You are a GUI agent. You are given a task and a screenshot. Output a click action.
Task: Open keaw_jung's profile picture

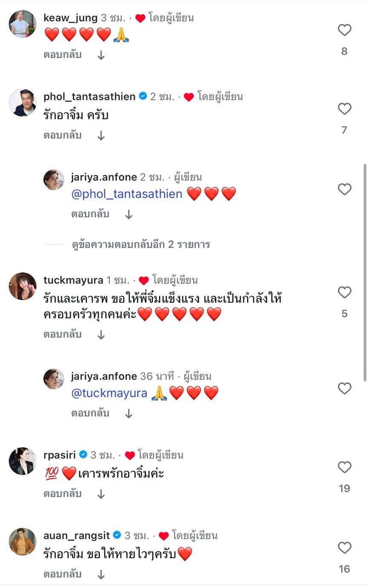click(x=23, y=24)
